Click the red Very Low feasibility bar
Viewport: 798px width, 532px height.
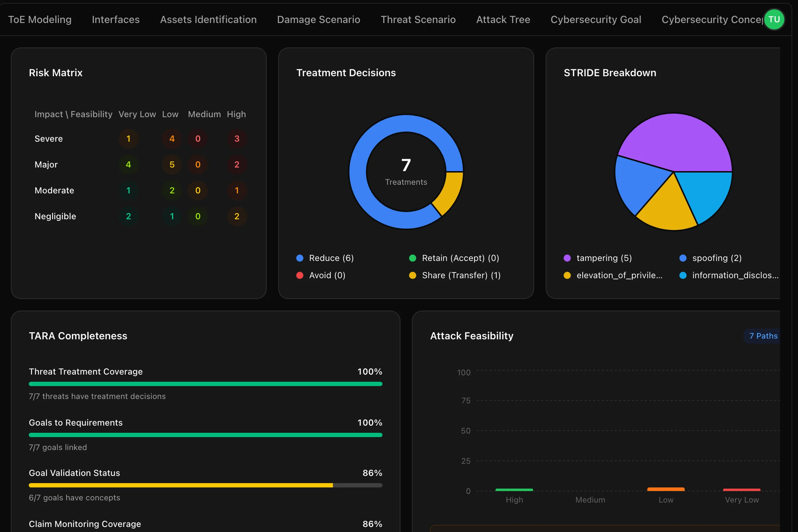tap(742, 490)
